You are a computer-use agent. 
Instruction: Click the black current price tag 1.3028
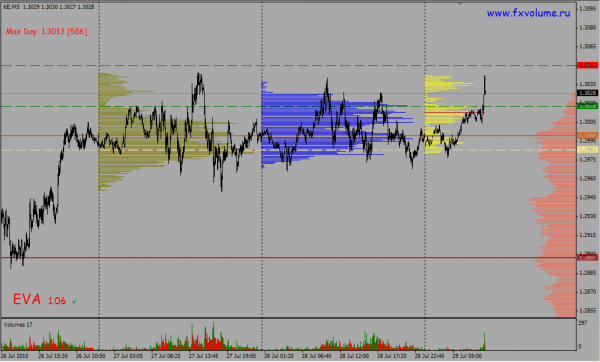click(587, 93)
